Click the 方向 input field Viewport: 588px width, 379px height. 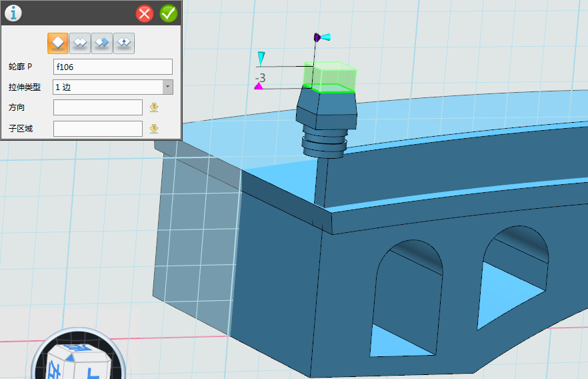coord(98,107)
